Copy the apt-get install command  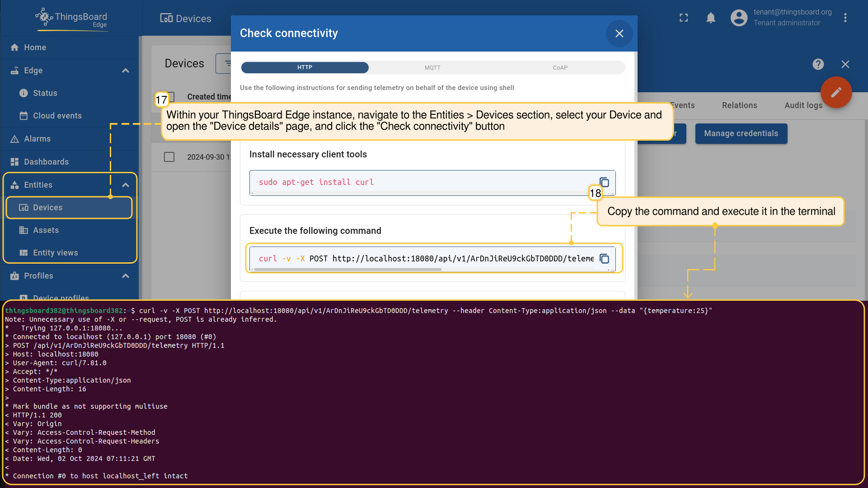click(604, 182)
